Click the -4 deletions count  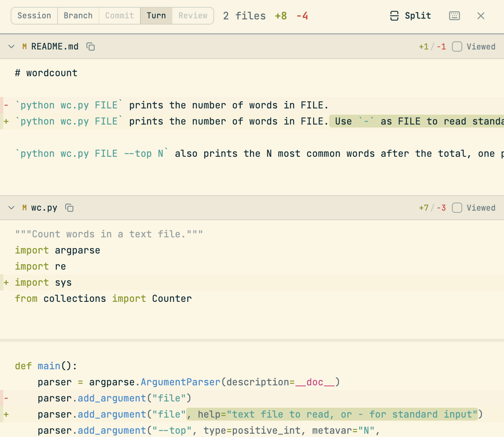[x=302, y=16]
